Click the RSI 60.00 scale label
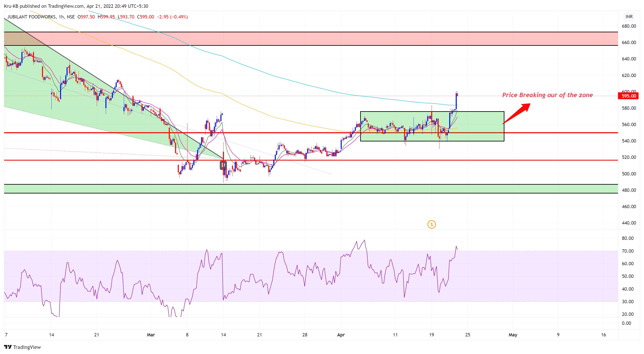This screenshot has height=354, width=644. [x=628, y=264]
